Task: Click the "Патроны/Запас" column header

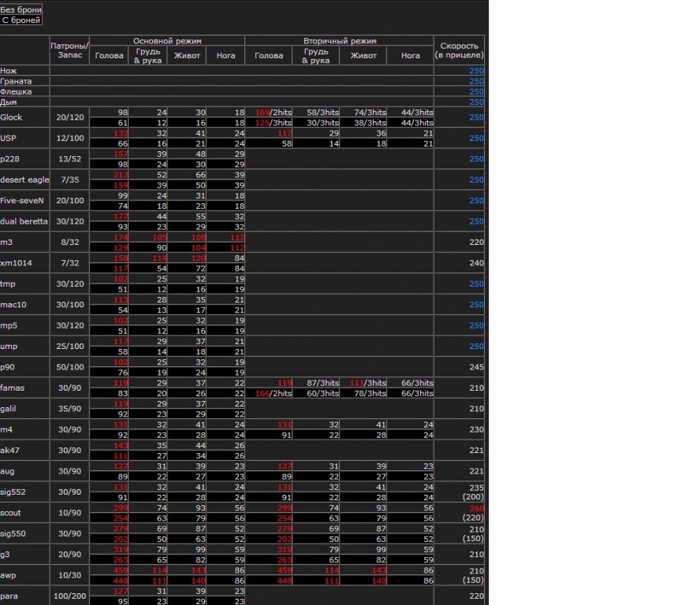Action: pyautogui.click(x=69, y=50)
